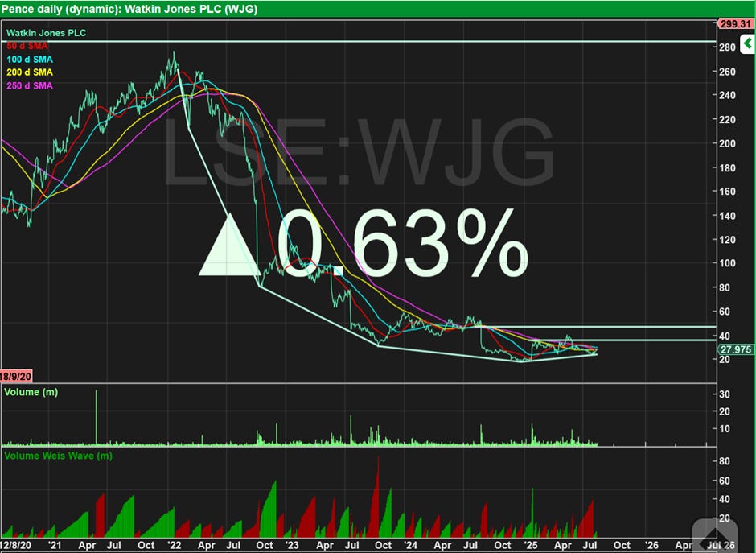
Task: Click the grey scroll-to-top arrow overlay button
Action: [x=714, y=535]
